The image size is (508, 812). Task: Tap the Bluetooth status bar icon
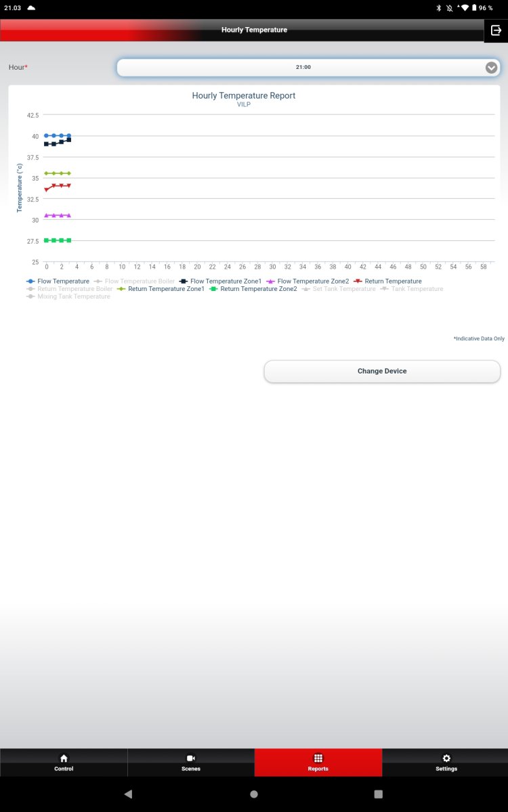pyautogui.click(x=439, y=8)
